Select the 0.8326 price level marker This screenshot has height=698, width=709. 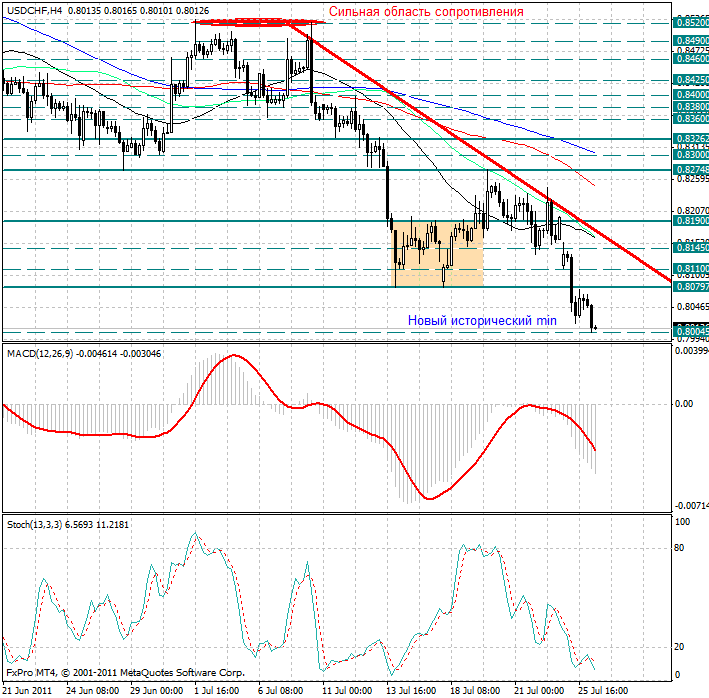click(691, 139)
